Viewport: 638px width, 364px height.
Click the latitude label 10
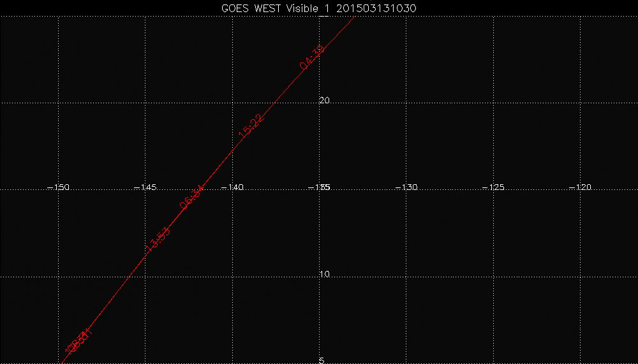tap(324, 275)
